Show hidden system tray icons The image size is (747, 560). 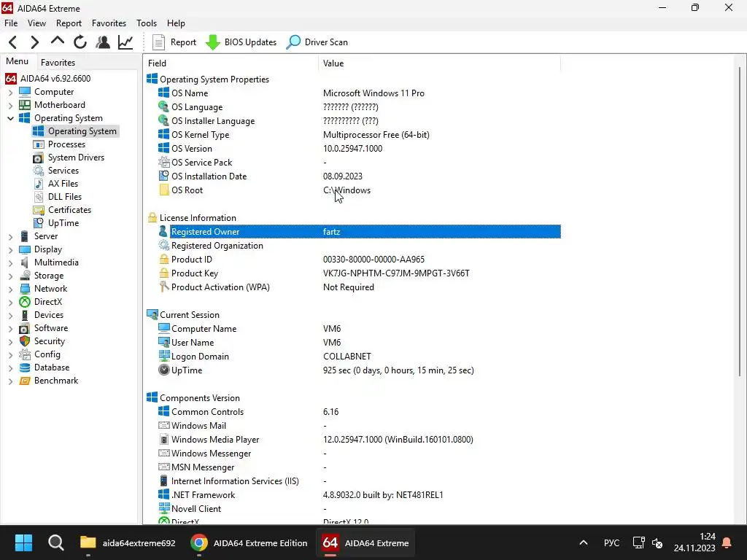[x=583, y=542]
